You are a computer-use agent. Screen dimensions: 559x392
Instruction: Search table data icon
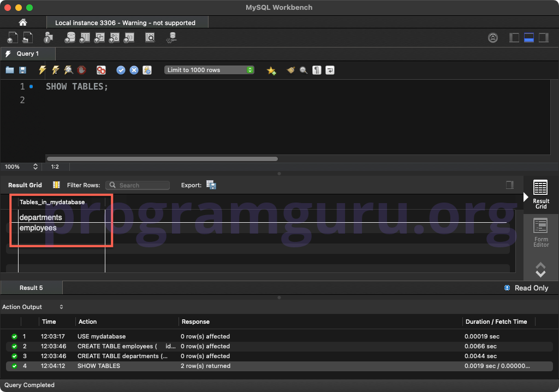tap(150, 38)
